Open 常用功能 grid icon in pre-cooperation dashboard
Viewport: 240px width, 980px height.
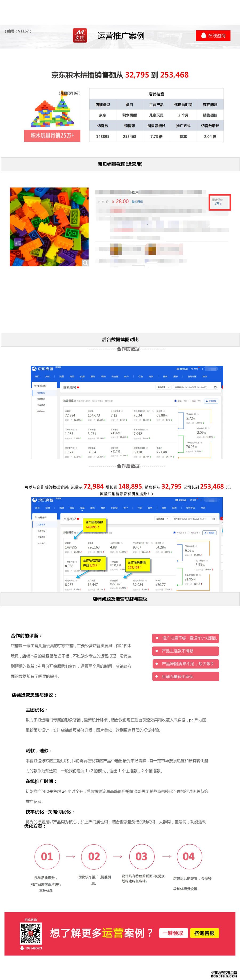click(178, 369)
